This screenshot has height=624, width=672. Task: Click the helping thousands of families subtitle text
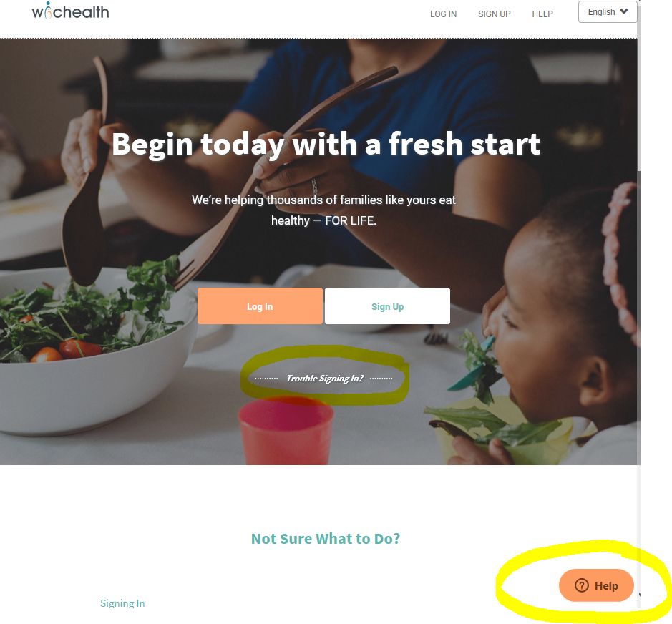(324, 210)
